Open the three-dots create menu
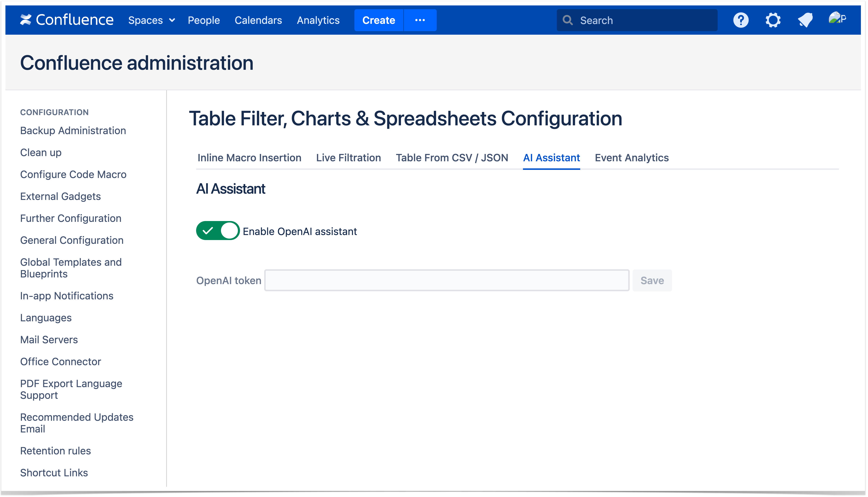This screenshot has height=497, width=868. 420,20
